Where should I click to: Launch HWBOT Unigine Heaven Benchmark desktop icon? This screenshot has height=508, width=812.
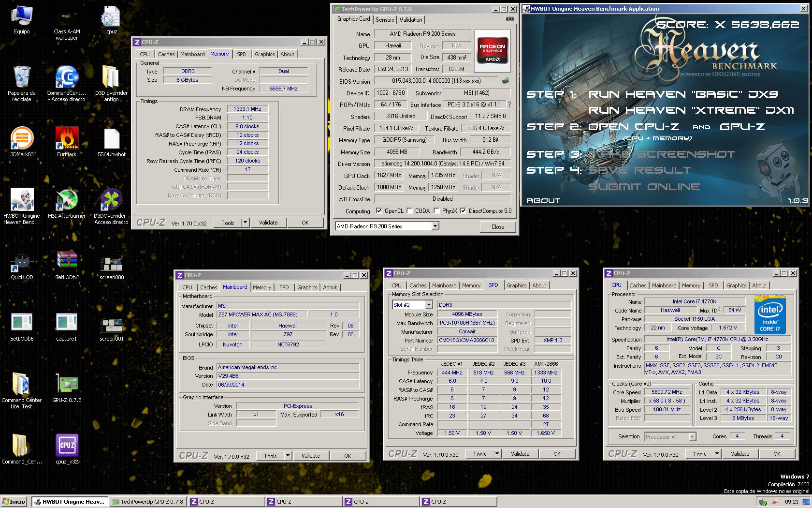[x=22, y=207]
